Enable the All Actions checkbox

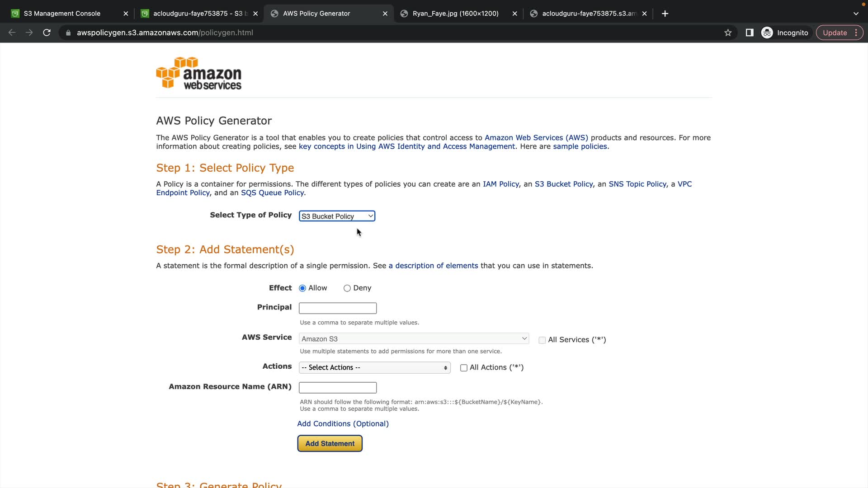[x=463, y=368]
